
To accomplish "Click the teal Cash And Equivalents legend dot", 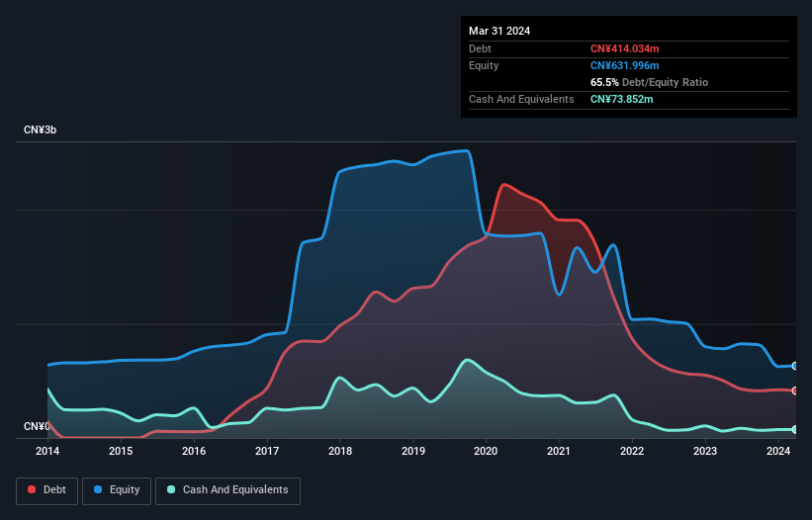I will coord(171,489).
